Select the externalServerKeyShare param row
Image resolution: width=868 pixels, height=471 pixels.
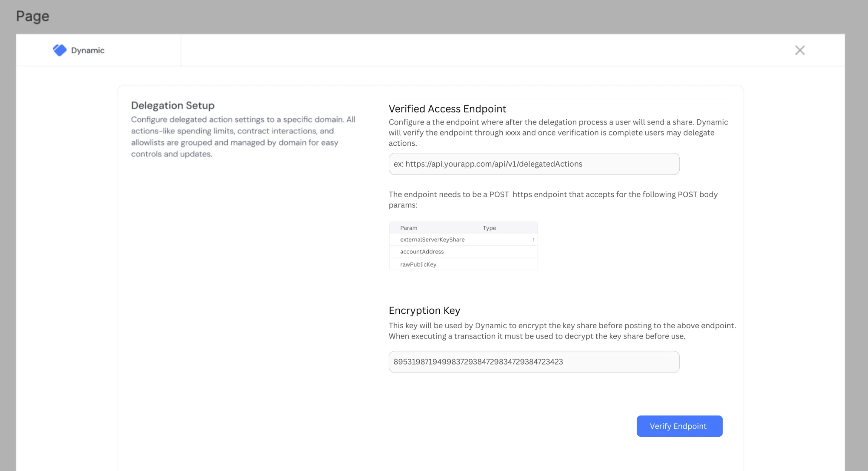[432, 240]
